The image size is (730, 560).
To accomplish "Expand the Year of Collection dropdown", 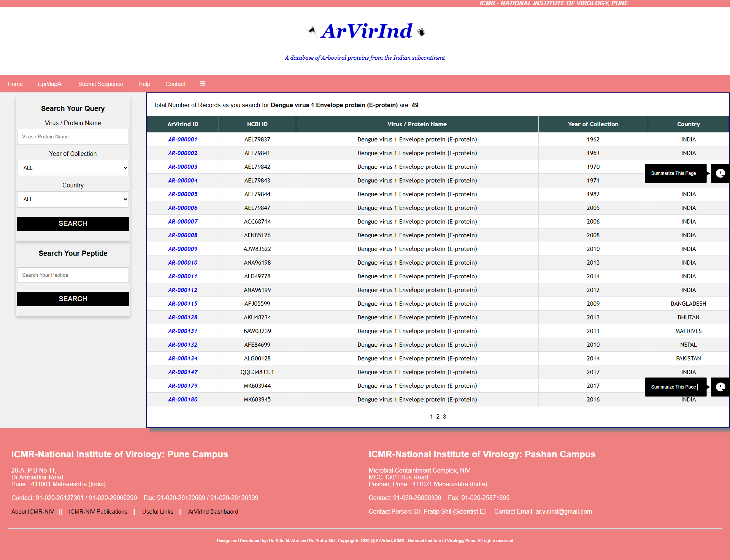I will 73,168.
